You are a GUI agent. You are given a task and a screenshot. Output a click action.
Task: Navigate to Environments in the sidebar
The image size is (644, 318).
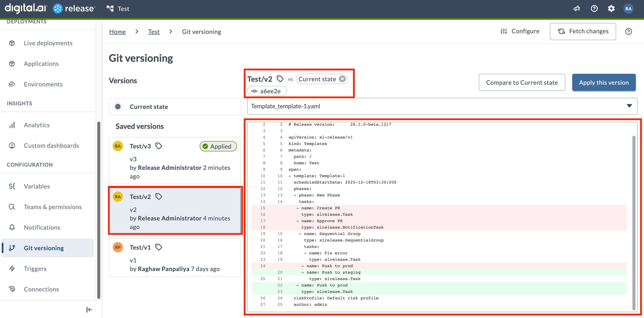coord(43,84)
